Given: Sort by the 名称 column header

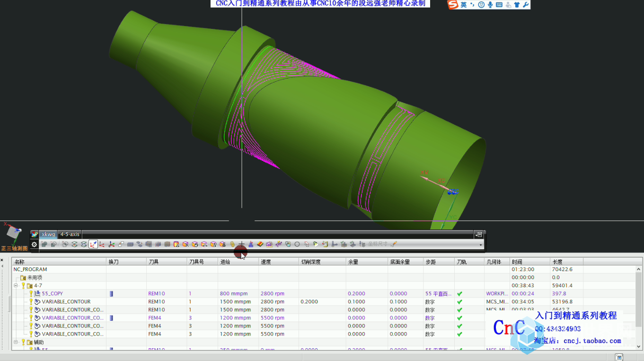Looking at the screenshot, I should [59, 261].
